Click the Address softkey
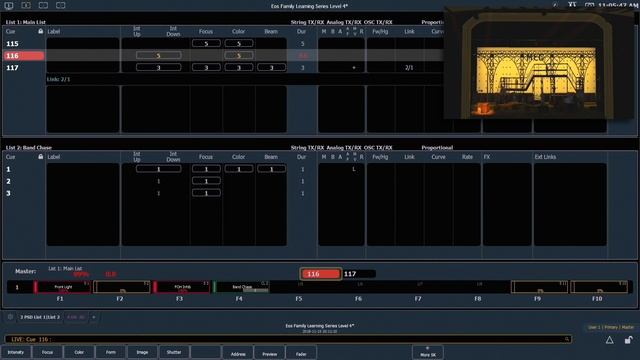The height and width of the screenshot is (360, 640). (x=238, y=353)
